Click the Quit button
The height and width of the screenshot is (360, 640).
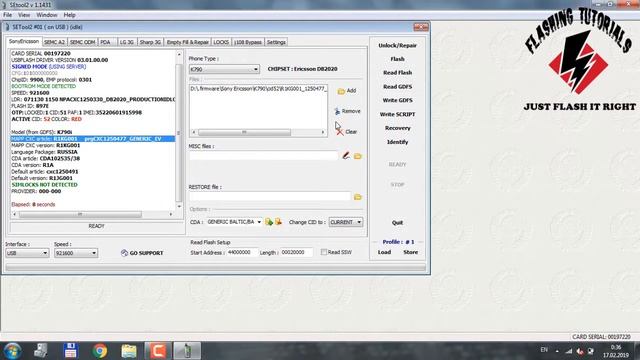(397, 223)
